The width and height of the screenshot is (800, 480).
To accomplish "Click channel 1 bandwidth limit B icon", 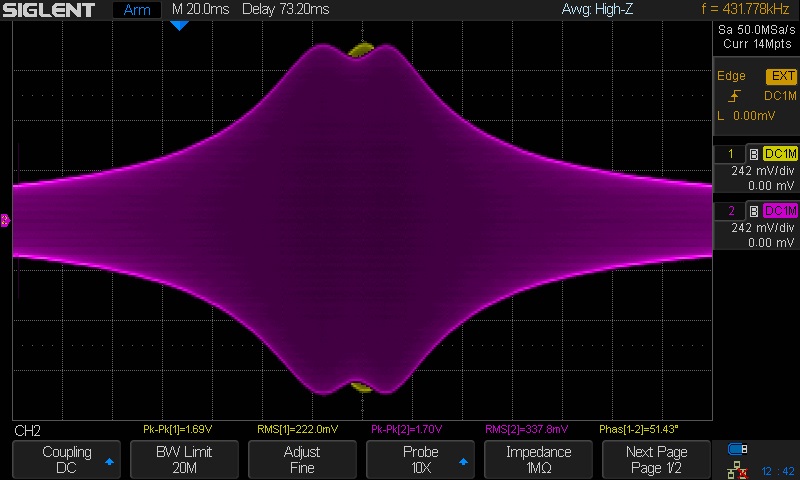I will point(753,154).
